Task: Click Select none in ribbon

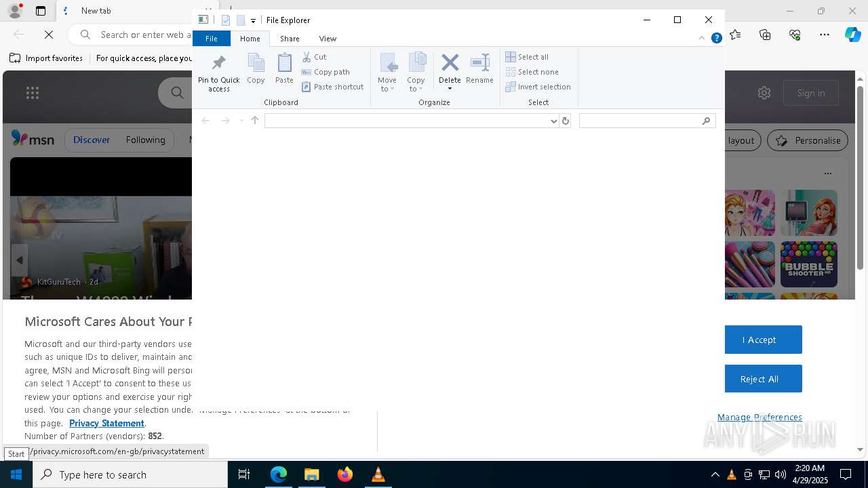Action: pos(532,72)
